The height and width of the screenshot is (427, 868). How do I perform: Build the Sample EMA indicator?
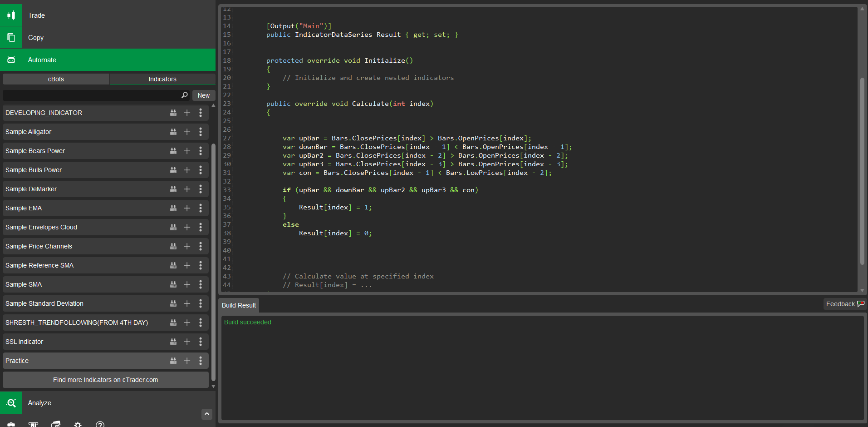tap(173, 208)
